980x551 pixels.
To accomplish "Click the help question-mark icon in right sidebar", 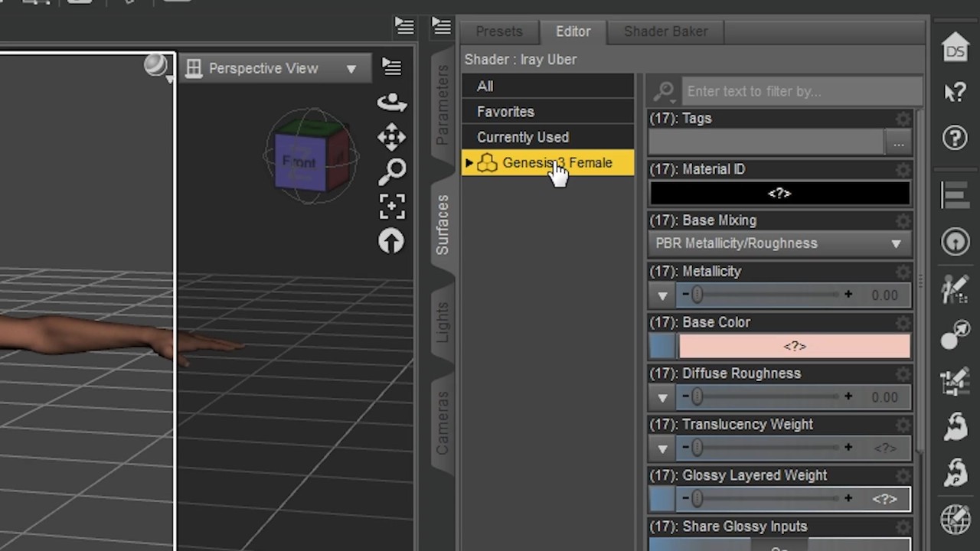I will click(x=955, y=139).
